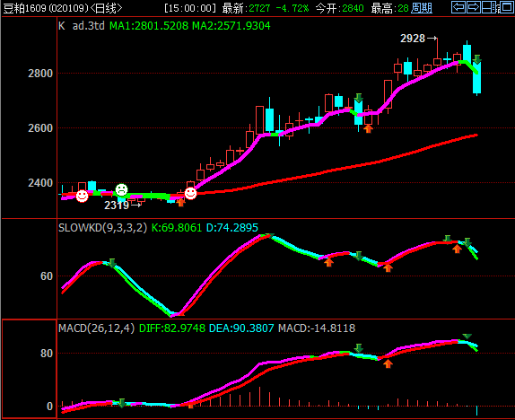Click the MA1:2801.5208 moving average label
The width and height of the screenshot is (515, 420).
pyautogui.click(x=149, y=26)
